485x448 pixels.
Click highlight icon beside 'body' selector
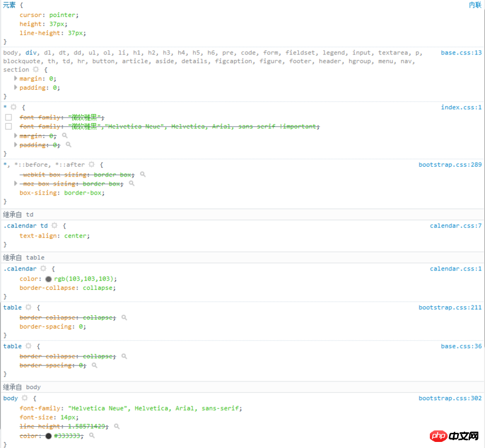pos(25,398)
